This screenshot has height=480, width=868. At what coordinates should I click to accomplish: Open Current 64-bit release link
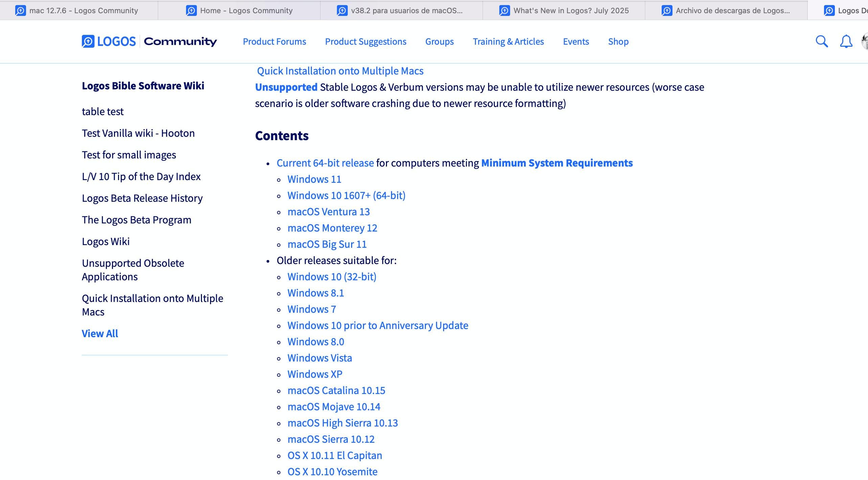click(x=325, y=163)
